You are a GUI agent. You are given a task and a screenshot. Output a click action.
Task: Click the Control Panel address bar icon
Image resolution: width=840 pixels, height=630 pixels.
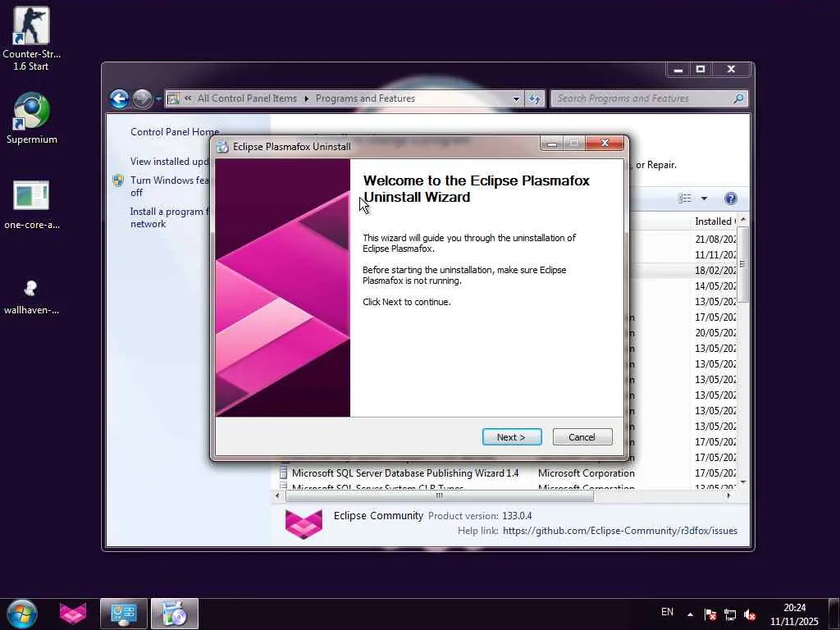pos(173,98)
